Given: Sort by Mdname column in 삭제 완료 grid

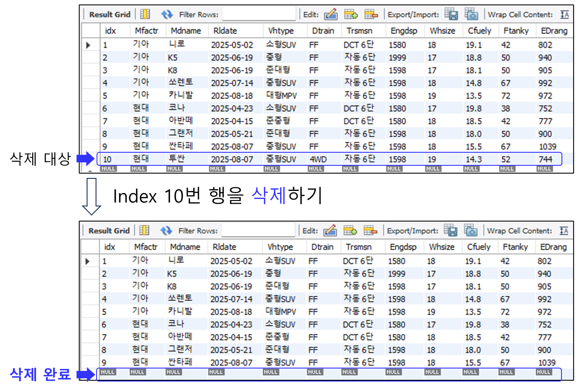Looking at the screenshot, I should click(186, 247).
